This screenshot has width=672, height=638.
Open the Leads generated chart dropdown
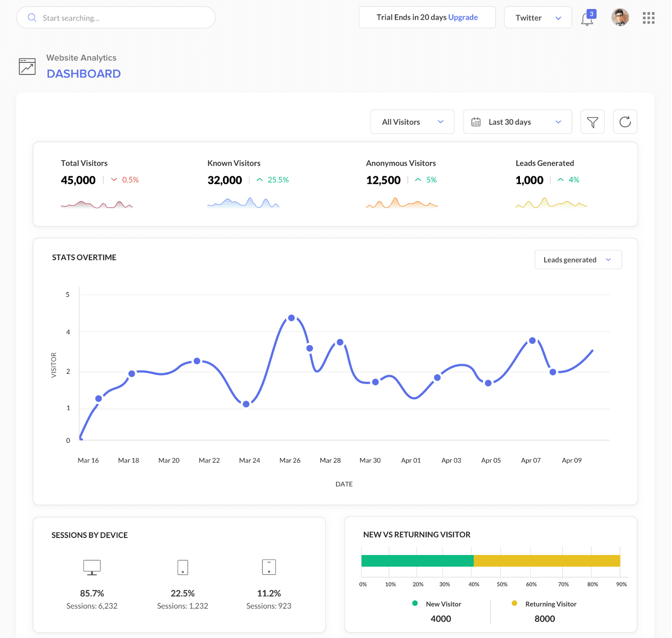coord(578,260)
